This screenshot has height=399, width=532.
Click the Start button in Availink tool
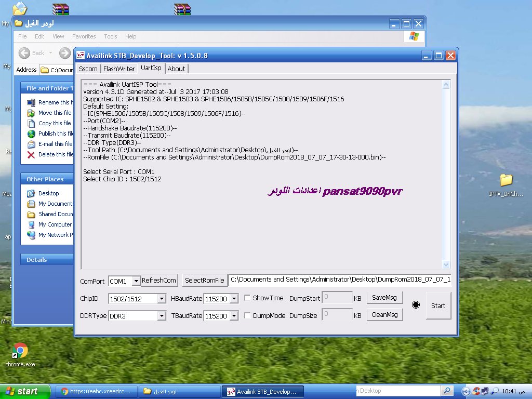pos(438,305)
